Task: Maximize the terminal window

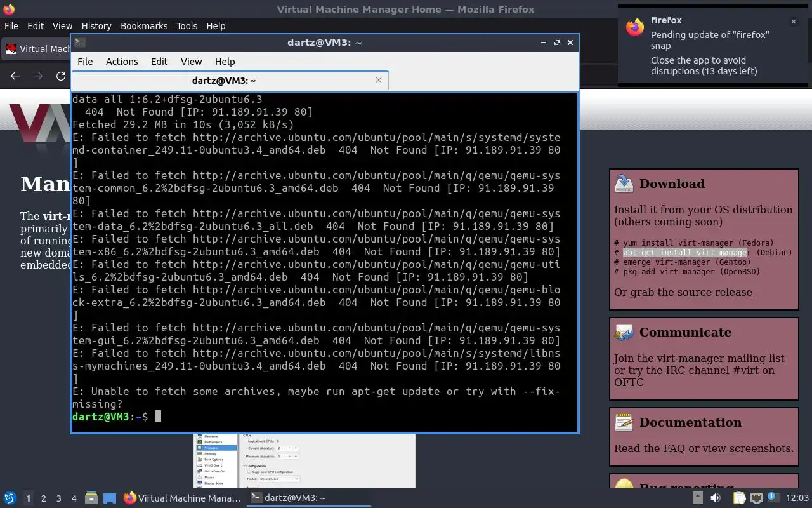Action: [x=557, y=43]
